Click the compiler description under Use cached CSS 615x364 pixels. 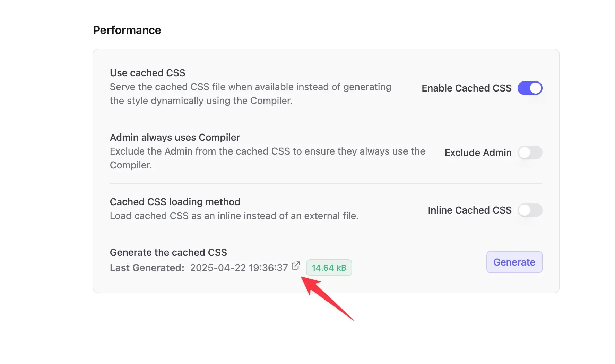tap(250, 94)
